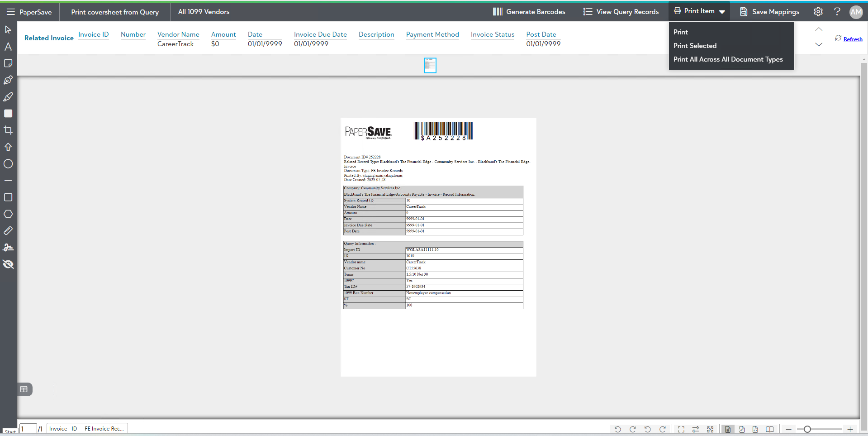The image size is (868, 436).
Task: Click the page thumbnail above the document
Action: [x=430, y=65]
